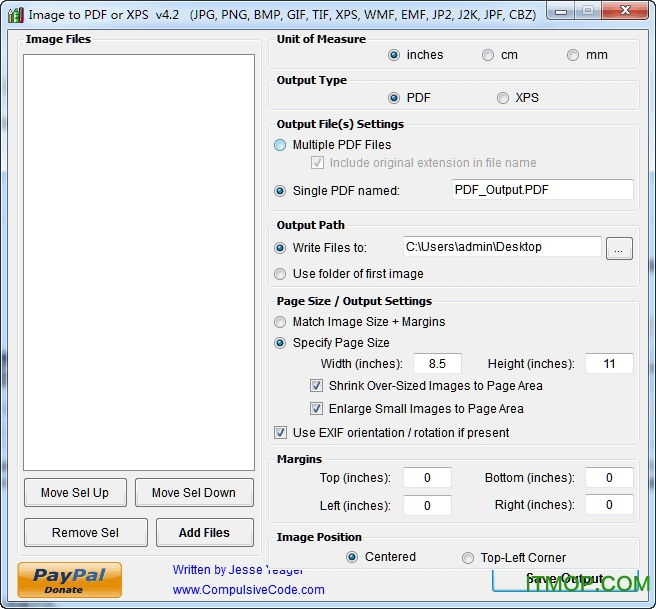Minimize the Image to PDF window
This screenshot has height=609, width=656.
coord(561,11)
